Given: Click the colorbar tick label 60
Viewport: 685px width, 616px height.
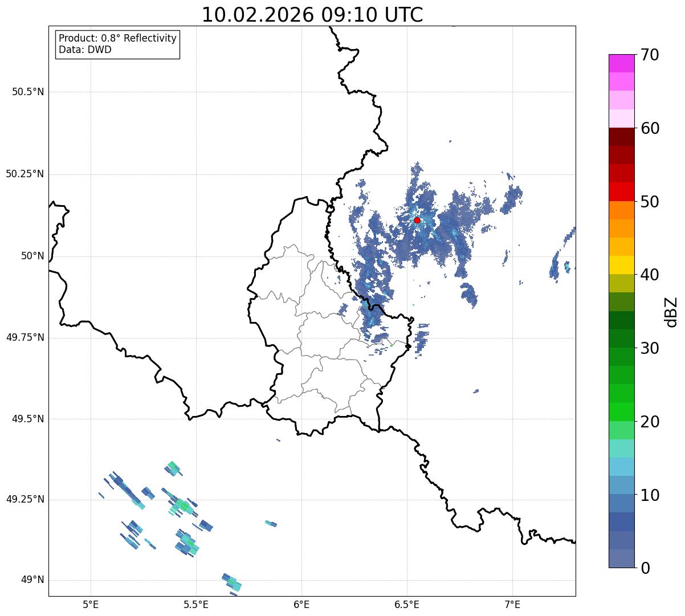Looking at the screenshot, I should pyautogui.click(x=650, y=129).
